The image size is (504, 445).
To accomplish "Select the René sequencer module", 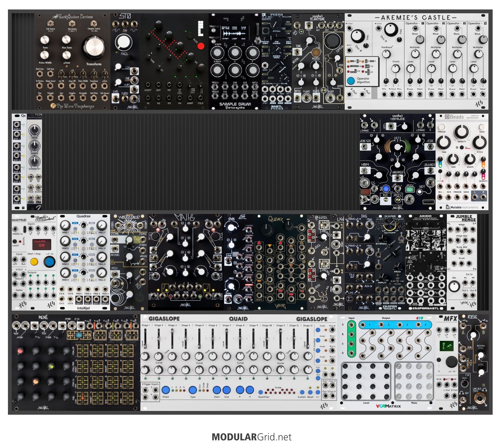I will coord(76,362).
